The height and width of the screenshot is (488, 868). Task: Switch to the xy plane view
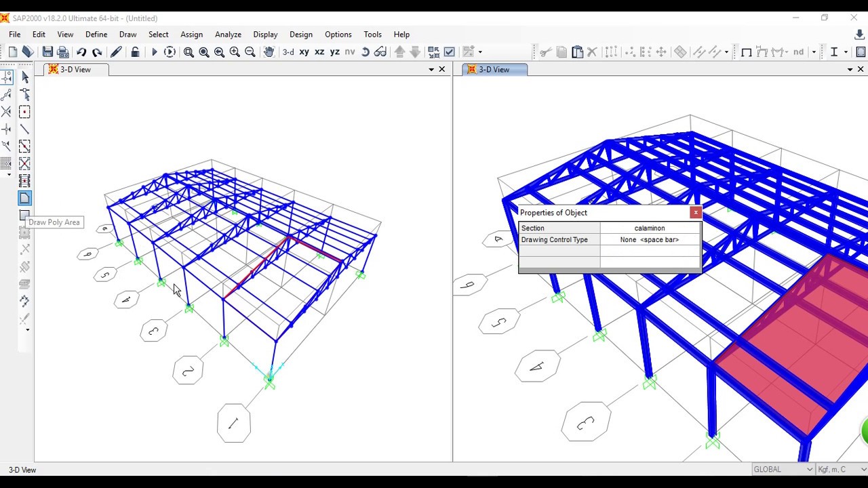tap(304, 52)
